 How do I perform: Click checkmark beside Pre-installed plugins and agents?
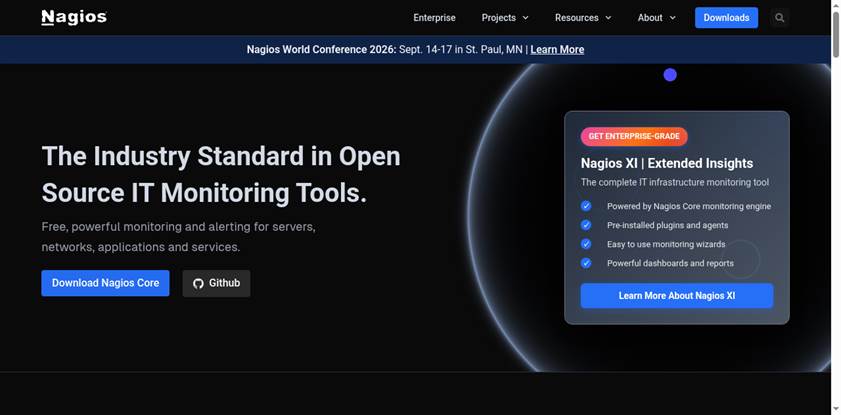point(586,225)
